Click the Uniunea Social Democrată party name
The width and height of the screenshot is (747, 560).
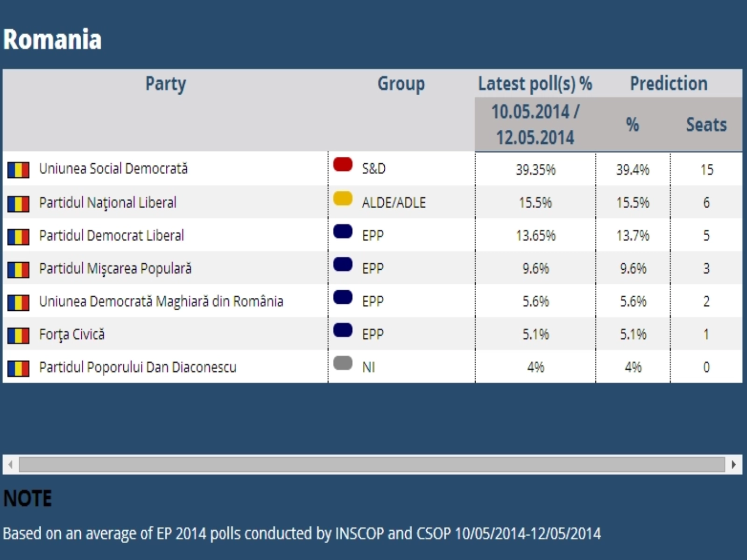point(113,168)
